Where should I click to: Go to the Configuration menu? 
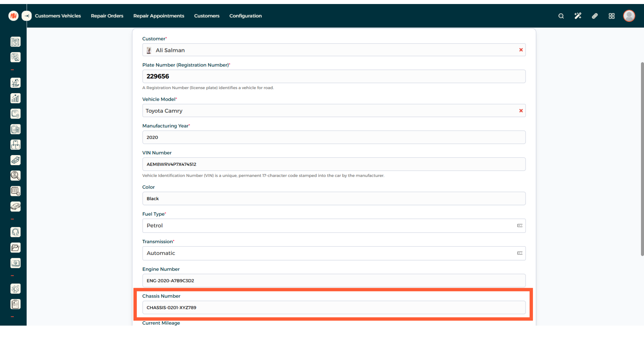pos(245,16)
